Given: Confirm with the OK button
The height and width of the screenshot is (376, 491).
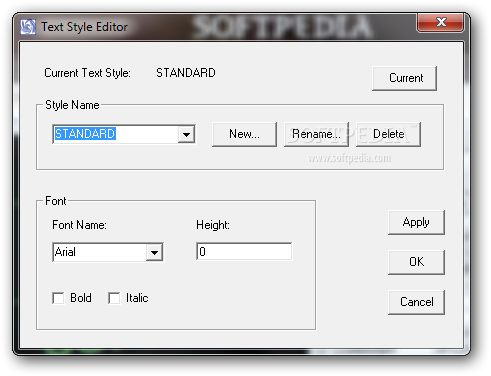Looking at the screenshot, I should [x=416, y=262].
